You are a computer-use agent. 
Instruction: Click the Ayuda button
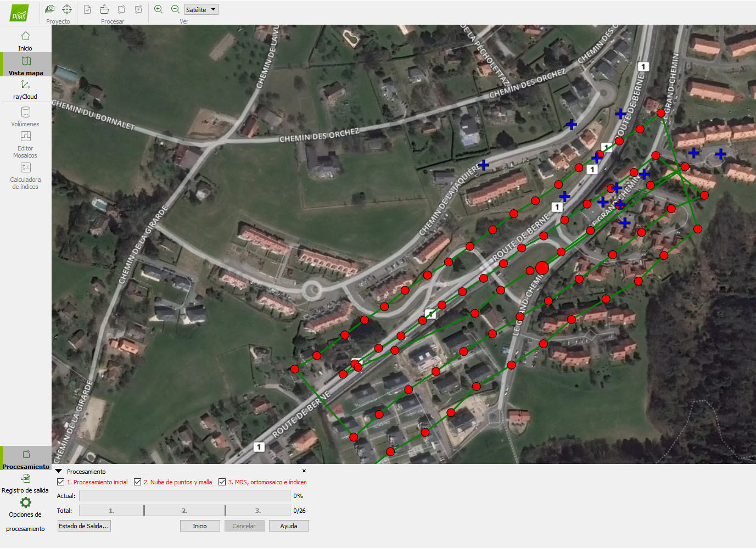pos(289,526)
